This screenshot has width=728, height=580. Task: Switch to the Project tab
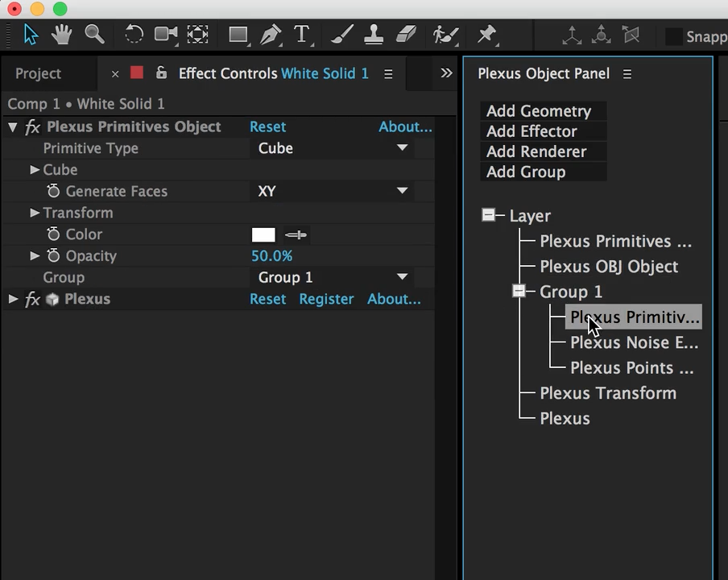pyautogui.click(x=38, y=73)
